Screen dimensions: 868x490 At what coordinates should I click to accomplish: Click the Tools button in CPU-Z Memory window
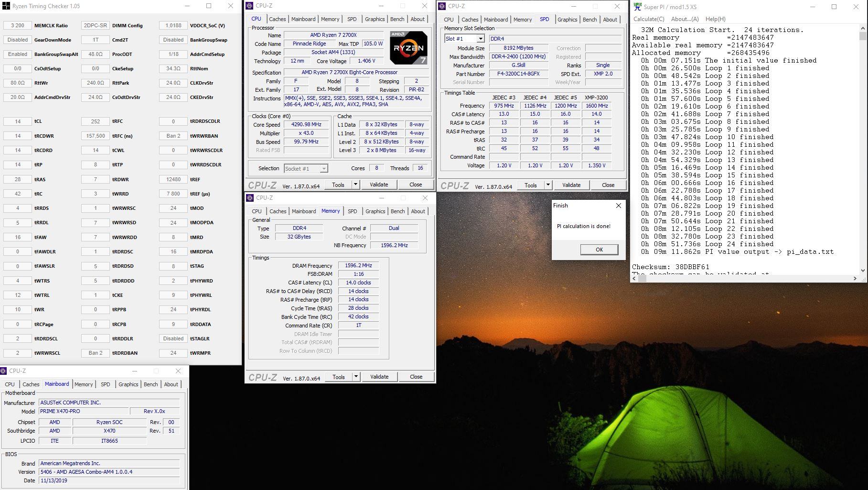coord(339,377)
